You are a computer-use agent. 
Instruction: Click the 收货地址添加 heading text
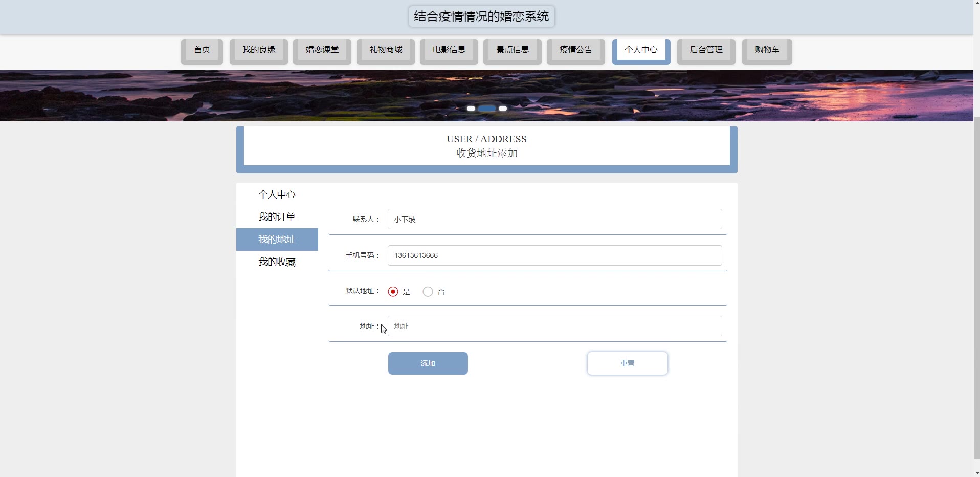pos(487,153)
